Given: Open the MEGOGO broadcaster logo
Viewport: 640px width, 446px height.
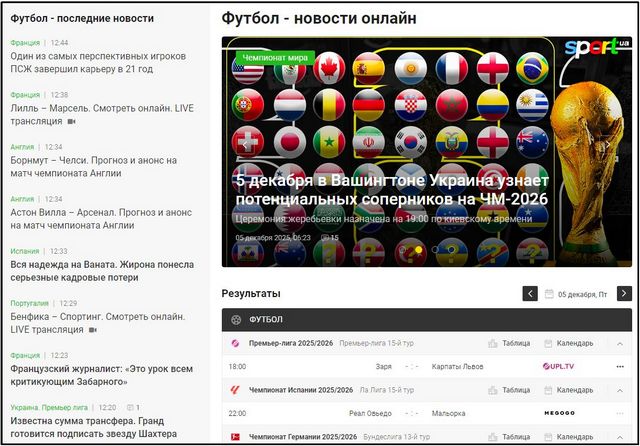Looking at the screenshot, I should tap(560, 413).
